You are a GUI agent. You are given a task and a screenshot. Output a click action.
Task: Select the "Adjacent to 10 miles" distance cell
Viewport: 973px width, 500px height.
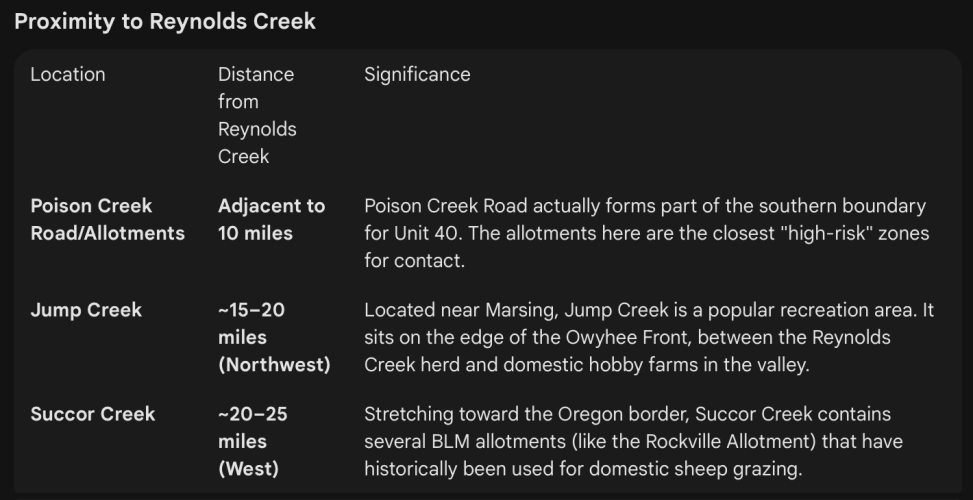[271, 219]
